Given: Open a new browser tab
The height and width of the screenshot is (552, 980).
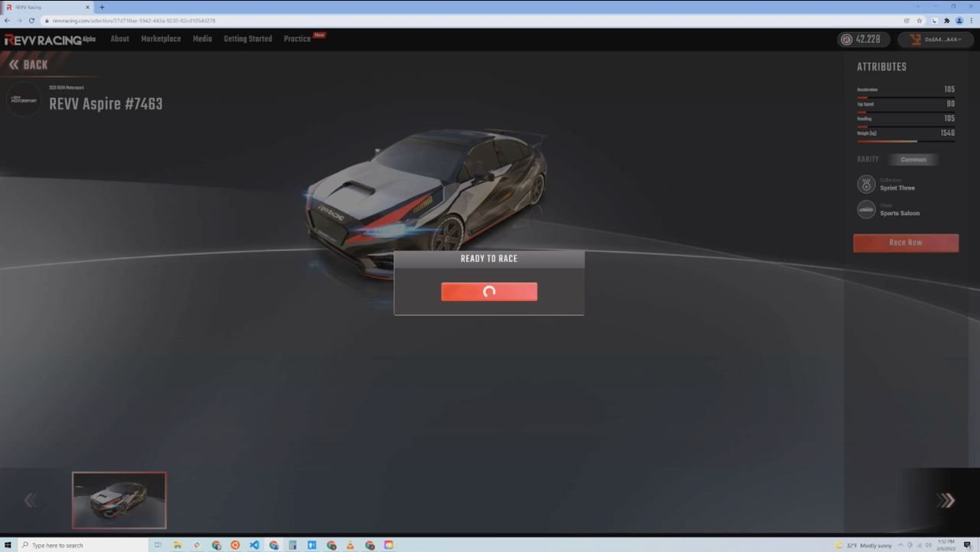Looking at the screenshot, I should point(102,7).
